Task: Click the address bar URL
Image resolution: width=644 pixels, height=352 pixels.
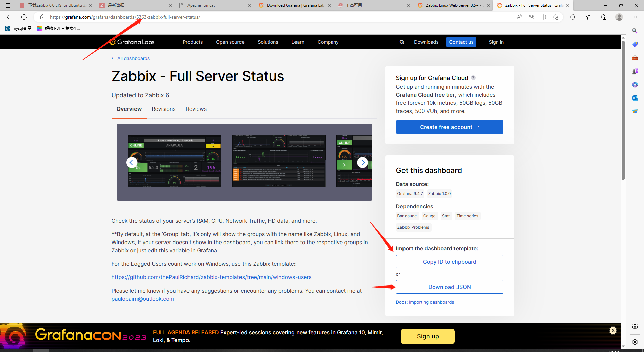Action: point(125,17)
